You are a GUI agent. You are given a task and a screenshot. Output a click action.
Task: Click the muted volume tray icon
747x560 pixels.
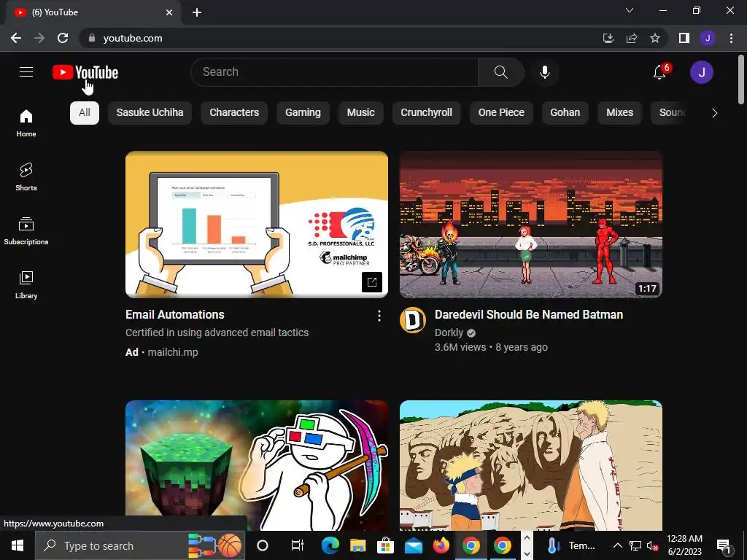point(652,545)
